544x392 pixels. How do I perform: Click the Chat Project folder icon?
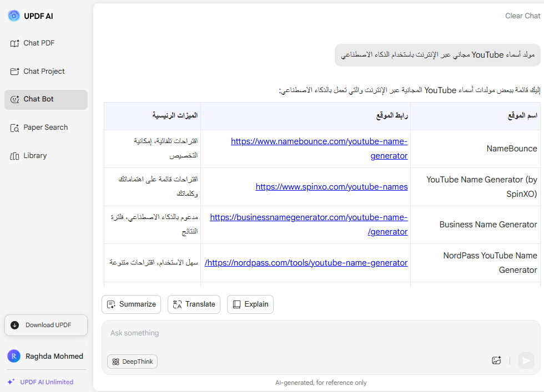(x=14, y=72)
